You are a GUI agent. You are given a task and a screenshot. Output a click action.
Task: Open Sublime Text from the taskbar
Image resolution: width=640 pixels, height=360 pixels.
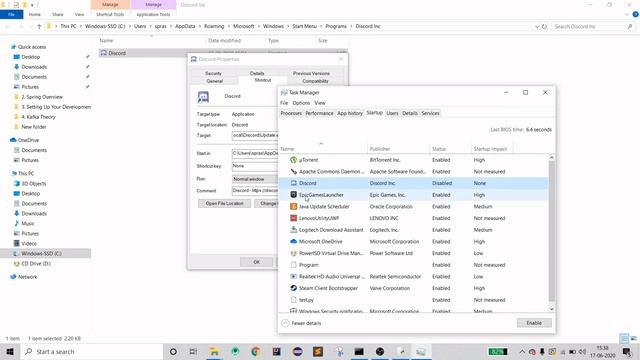pos(318,351)
